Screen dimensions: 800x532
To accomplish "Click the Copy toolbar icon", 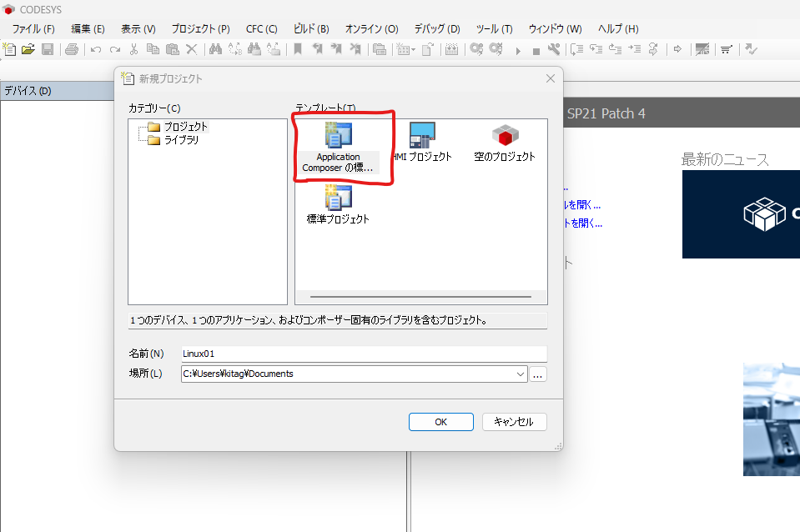I will click(x=153, y=49).
